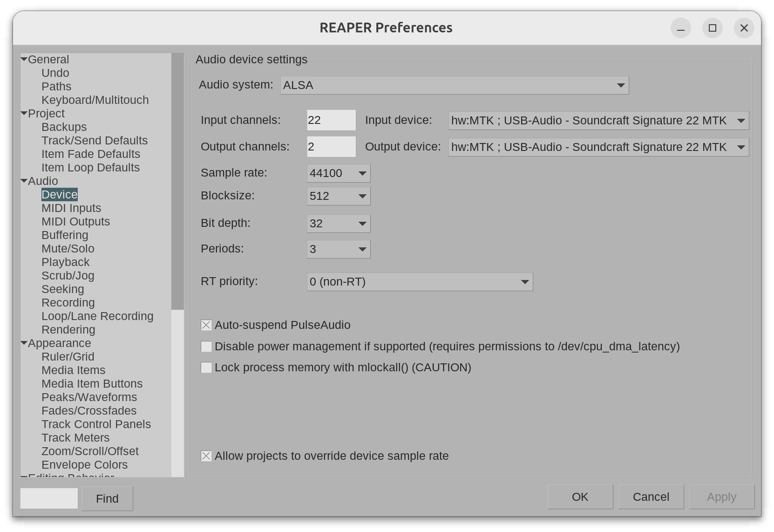The image size is (774, 532).
Task: Open Backups preferences page
Action: click(64, 127)
